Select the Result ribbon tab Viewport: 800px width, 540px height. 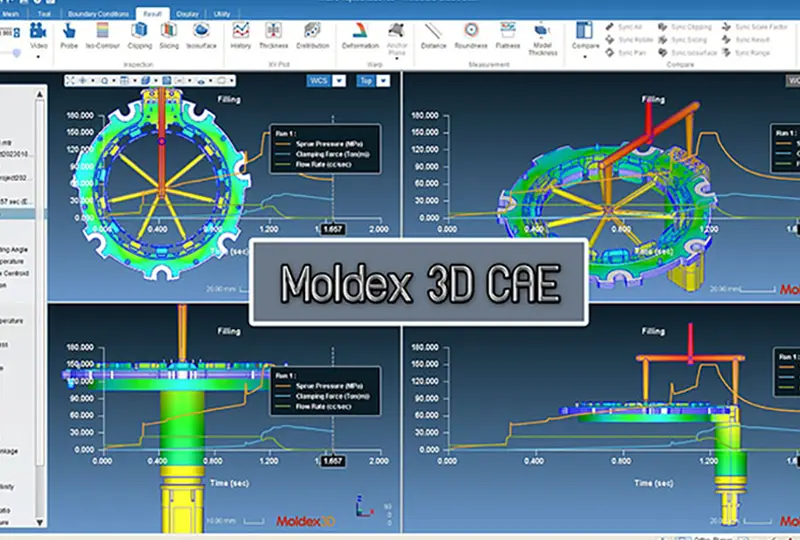click(x=152, y=14)
